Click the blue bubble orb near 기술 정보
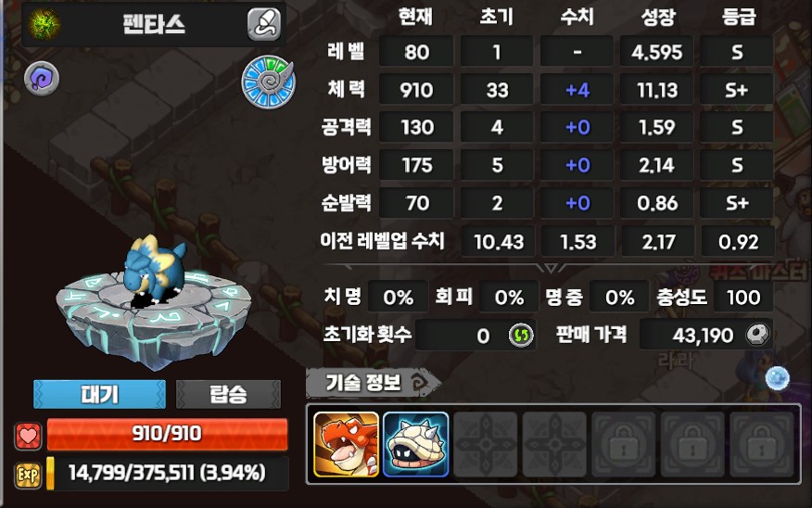 [778, 378]
